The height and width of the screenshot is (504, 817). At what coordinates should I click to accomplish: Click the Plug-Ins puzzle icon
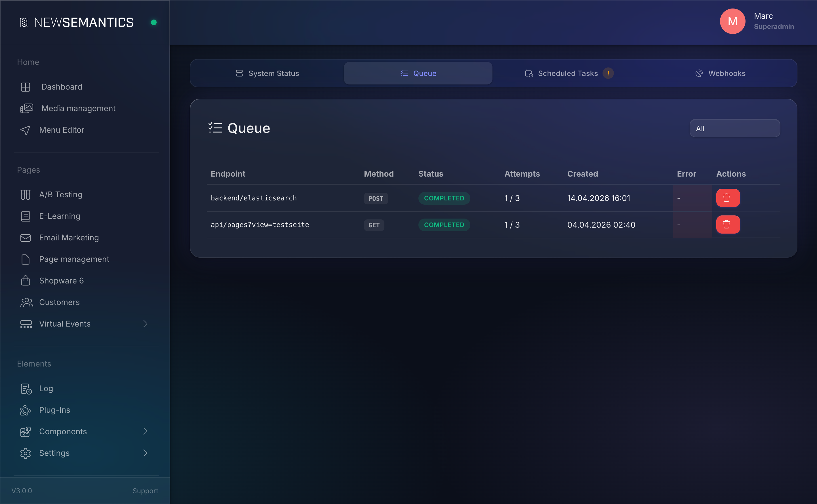pyautogui.click(x=25, y=410)
